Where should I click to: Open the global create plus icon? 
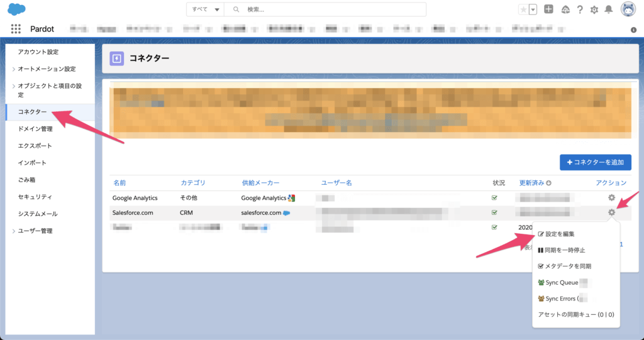pyautogui.click(x=548, y=9)
